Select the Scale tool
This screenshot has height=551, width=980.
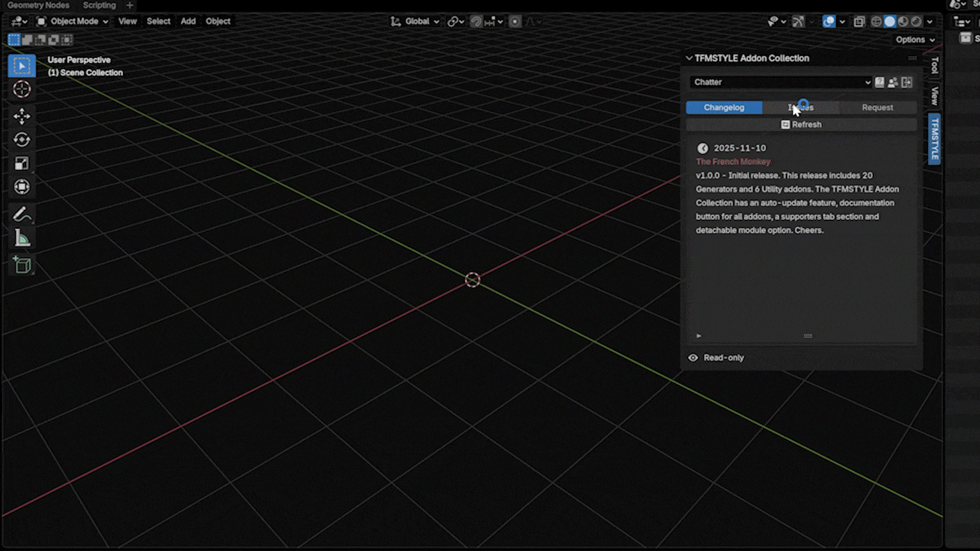click(21, 163)
